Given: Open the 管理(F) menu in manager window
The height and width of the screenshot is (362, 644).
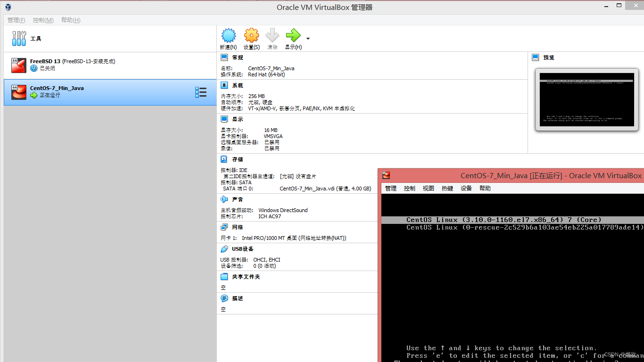Looking at the screenshot, I should click(17, 20).
